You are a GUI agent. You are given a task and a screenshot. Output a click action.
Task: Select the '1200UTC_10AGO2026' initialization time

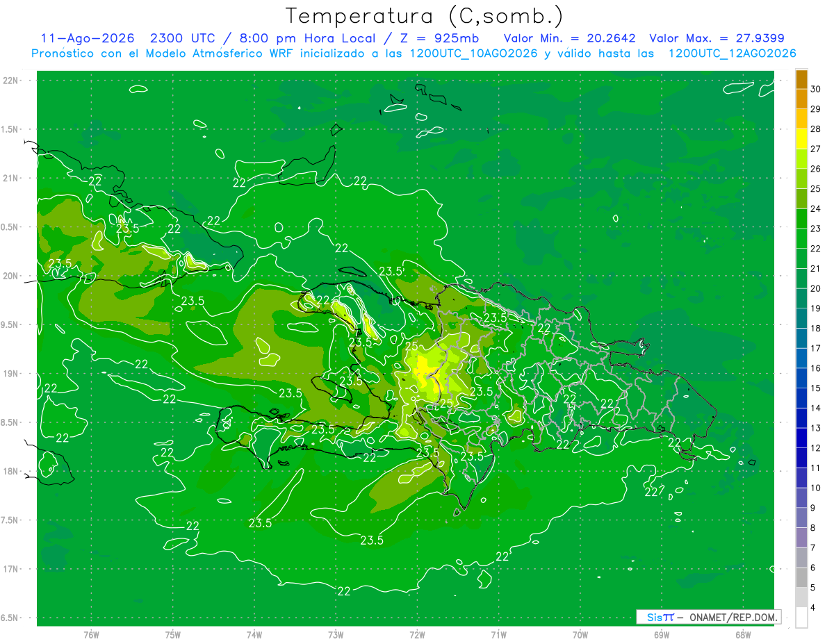pos(472,53)
